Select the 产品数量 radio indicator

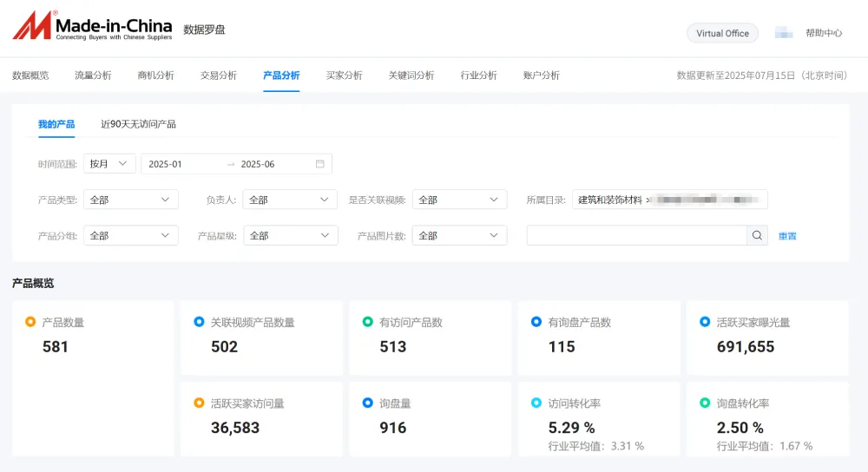coord(30,322)
